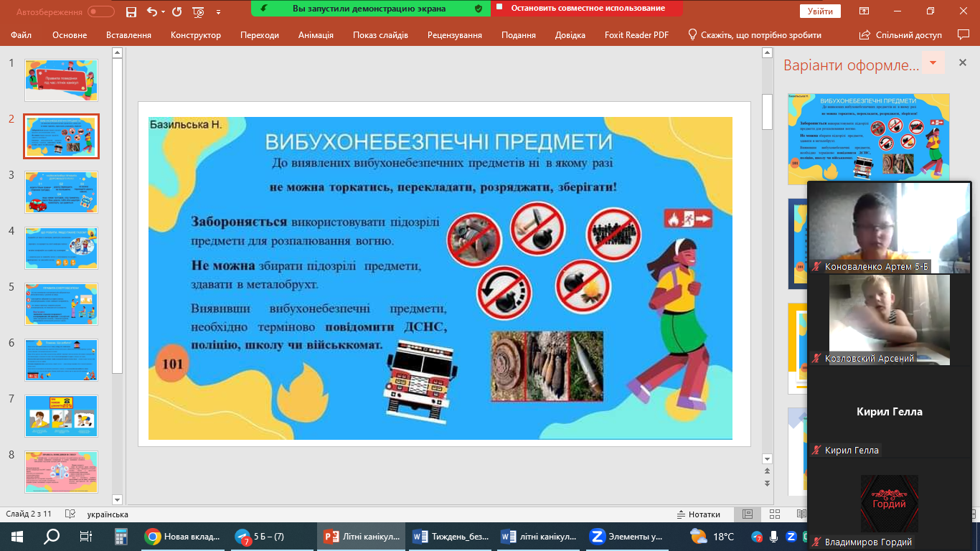Switch to Reading view icon
Screen dimensions: 980x551
pyautogui.click(x=801, y=514)
